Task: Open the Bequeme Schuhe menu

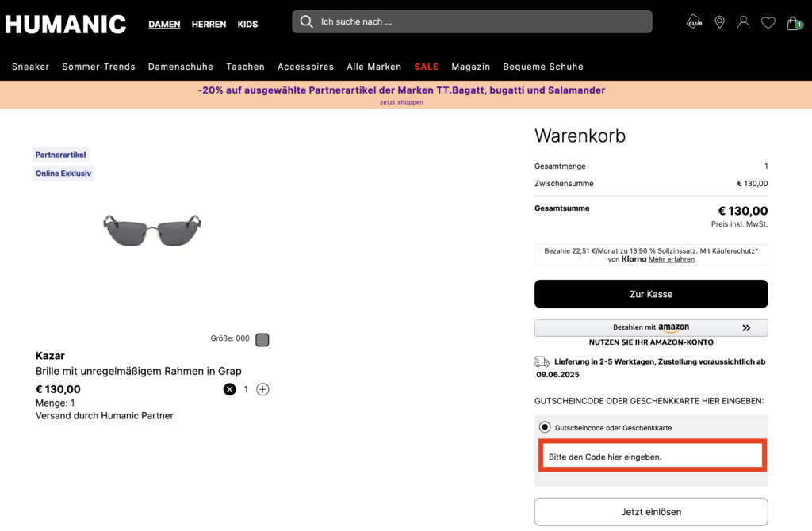Action: pos(542,67)
